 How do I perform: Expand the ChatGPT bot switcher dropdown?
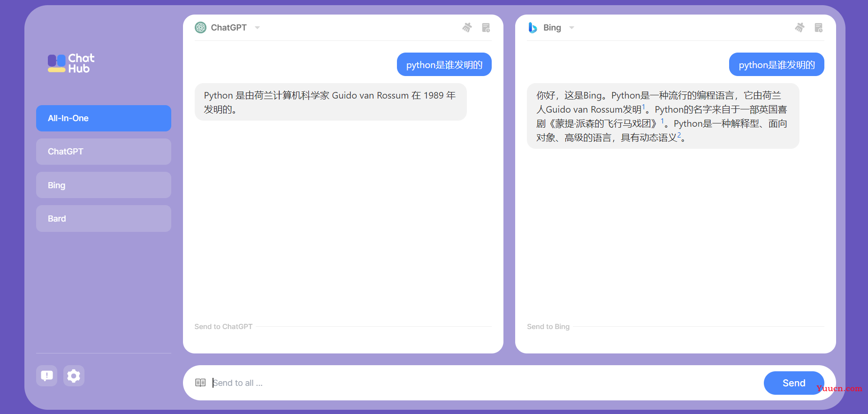[x=257, y=28]
